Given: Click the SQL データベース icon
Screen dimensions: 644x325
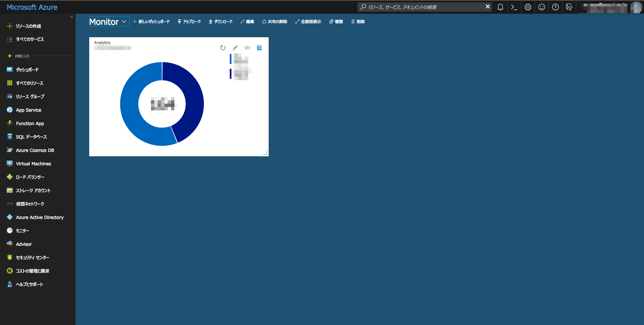Looking at the screenshot, I should click(10, 137).
